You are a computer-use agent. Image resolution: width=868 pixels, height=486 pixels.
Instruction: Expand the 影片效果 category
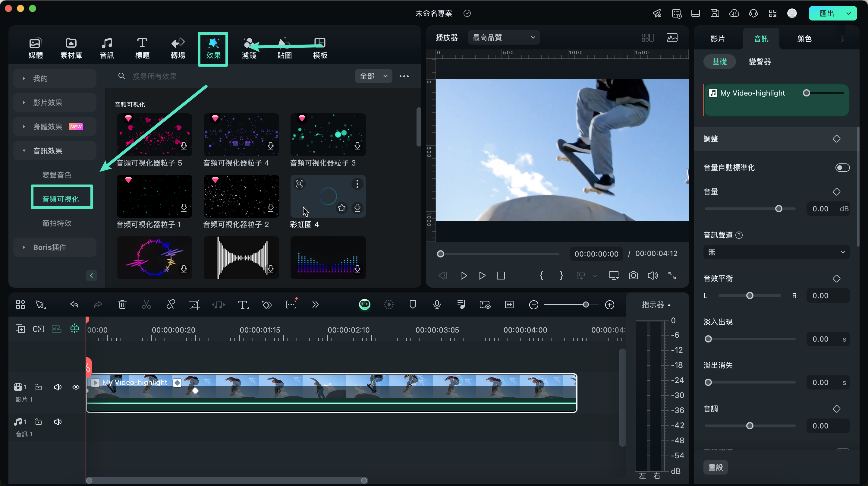click(x=55, y=103)
